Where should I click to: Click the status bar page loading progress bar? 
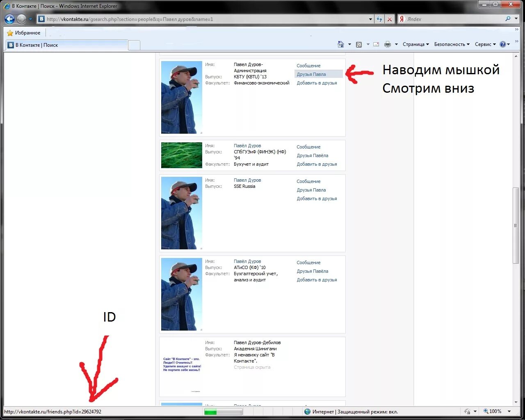[x=224, y=411]
